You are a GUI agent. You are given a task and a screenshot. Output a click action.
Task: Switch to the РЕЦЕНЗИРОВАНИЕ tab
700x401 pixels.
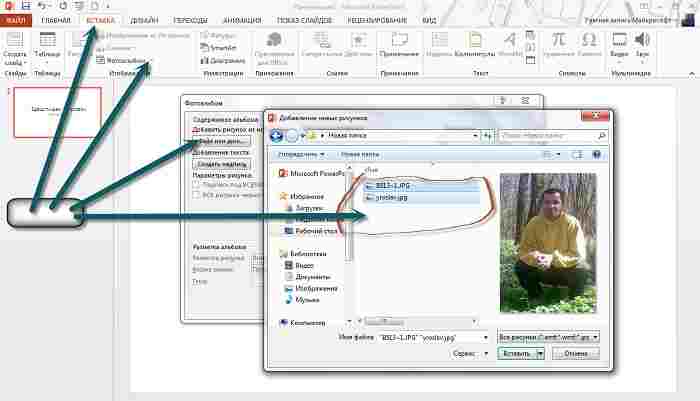click(377, 21)
